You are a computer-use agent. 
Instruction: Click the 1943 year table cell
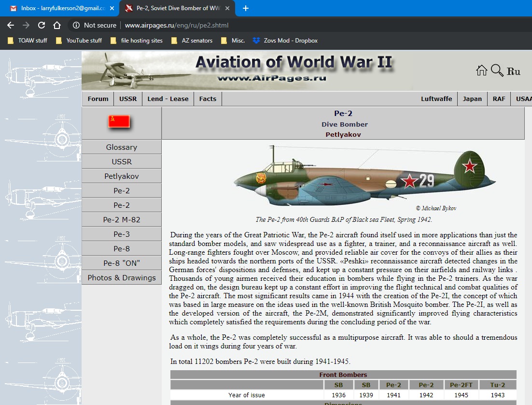(497, 395)
